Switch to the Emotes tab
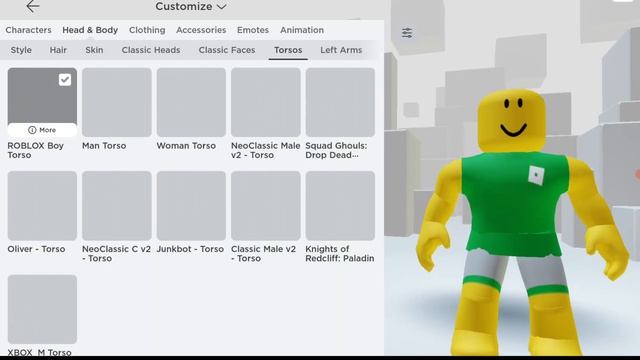This screenshot has width=640, height=360. click(x=253, y=30)
